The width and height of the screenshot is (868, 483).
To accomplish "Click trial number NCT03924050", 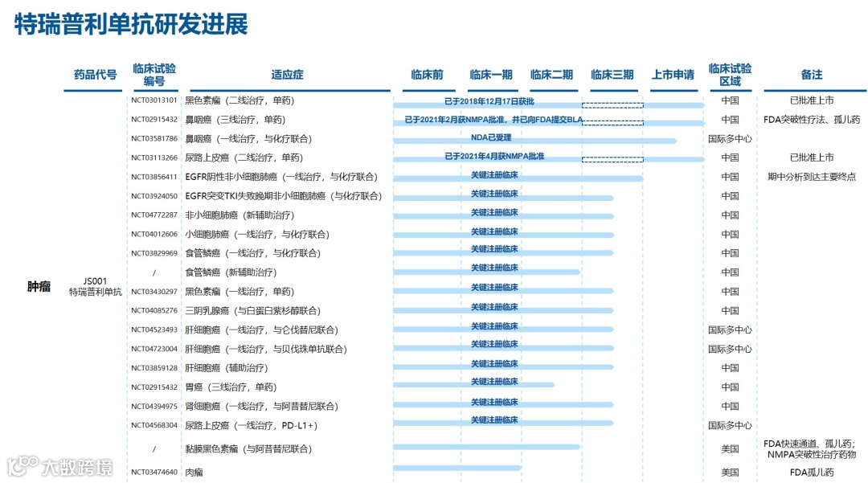I will point(154,196).
